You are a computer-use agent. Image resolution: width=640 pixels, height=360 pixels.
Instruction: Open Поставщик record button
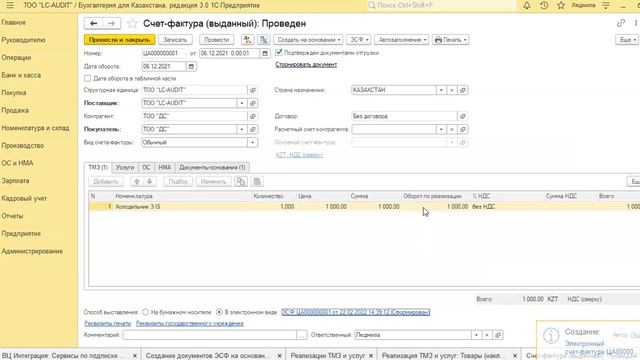[253, 103]
